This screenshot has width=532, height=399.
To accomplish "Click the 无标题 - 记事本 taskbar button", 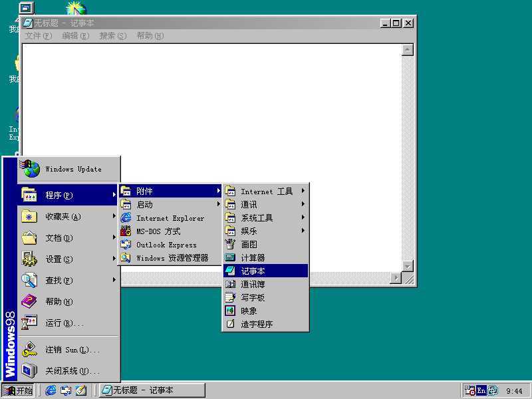I will point(152,390).
